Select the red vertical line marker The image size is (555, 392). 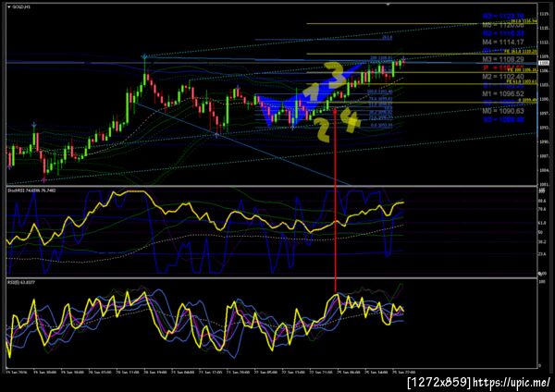335,200
